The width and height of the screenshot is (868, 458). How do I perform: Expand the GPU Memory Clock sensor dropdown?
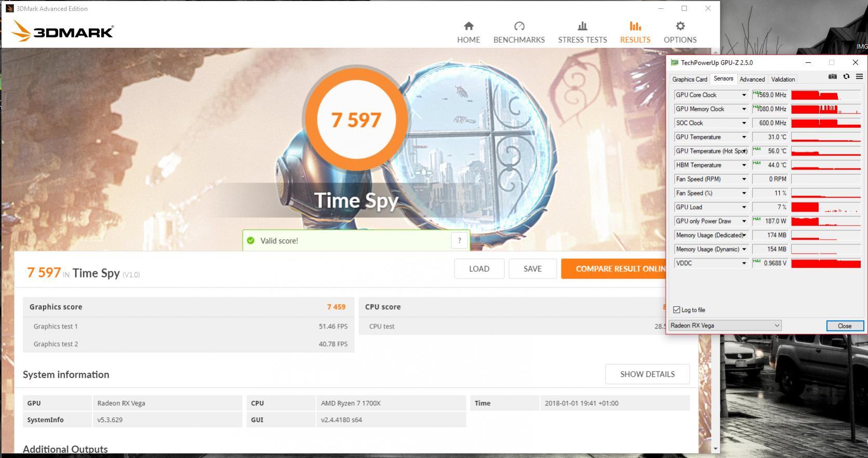(744, 109)
